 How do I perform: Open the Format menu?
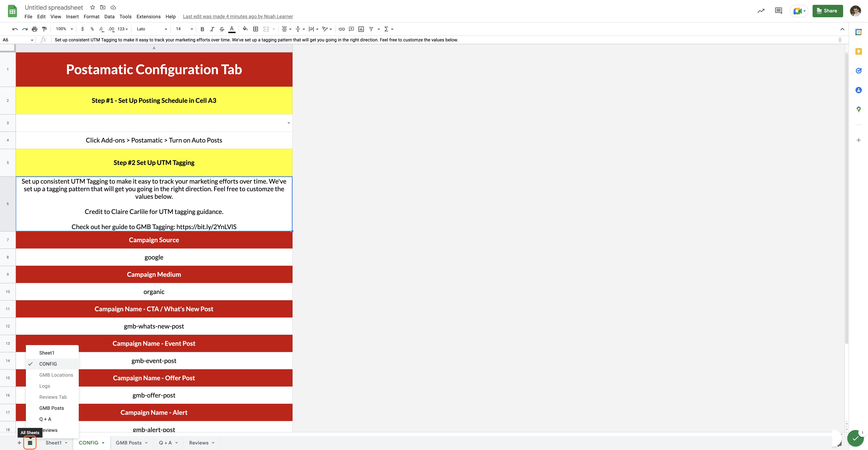coord(91,17)
